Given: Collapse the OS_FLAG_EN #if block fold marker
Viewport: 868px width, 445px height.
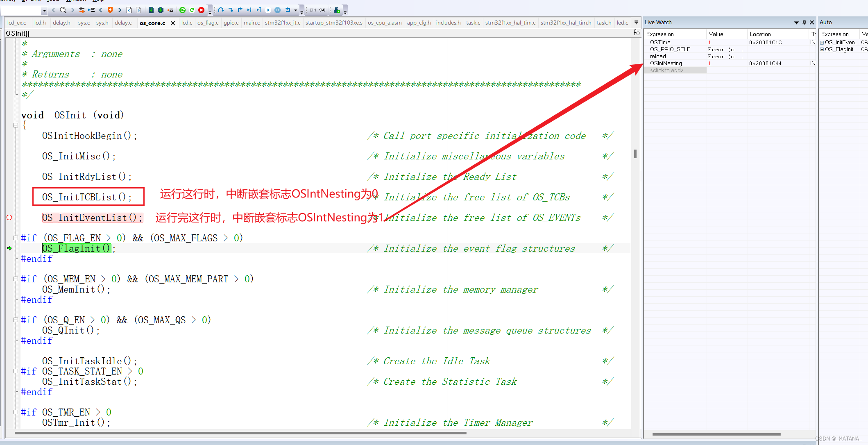Looking at the screenshot, I should pos(16,238).
